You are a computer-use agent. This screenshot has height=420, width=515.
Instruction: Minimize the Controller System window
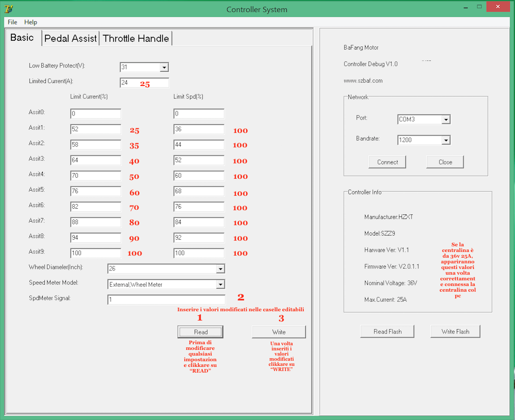point(466,7)
